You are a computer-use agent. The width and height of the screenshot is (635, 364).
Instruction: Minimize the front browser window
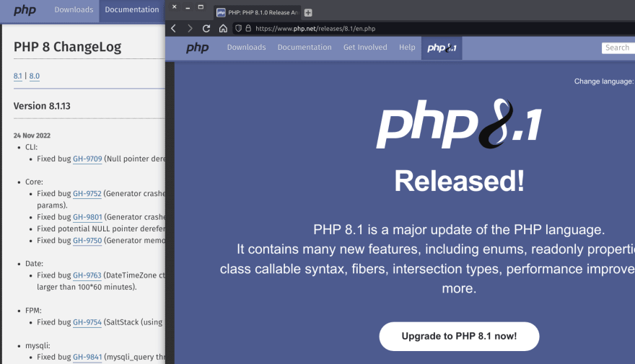(188, 7)
